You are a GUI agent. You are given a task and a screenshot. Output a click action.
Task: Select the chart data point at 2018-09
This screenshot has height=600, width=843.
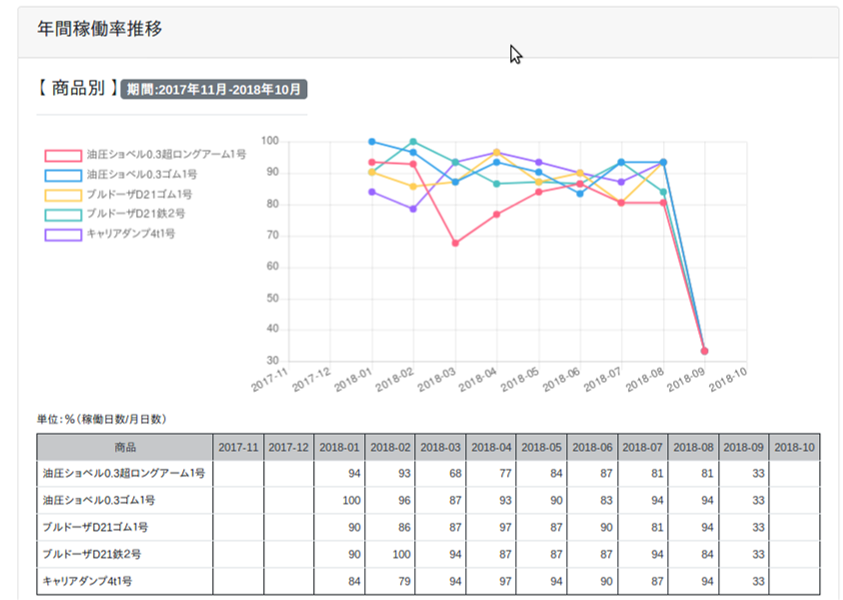tap(704, 351)
